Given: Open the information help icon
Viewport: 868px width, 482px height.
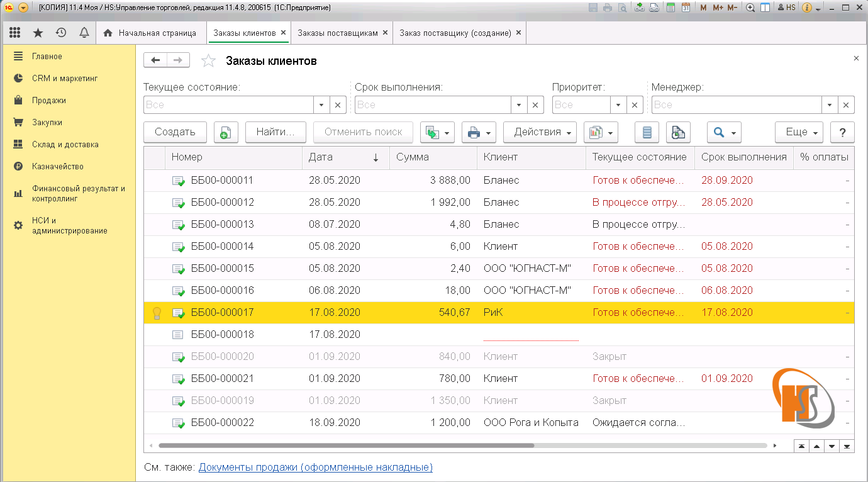Looking at the screenshot, I should (x=807, y=8).
